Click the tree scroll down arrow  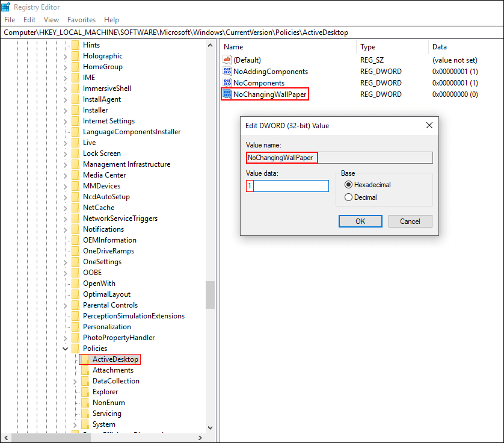(211, 428)
